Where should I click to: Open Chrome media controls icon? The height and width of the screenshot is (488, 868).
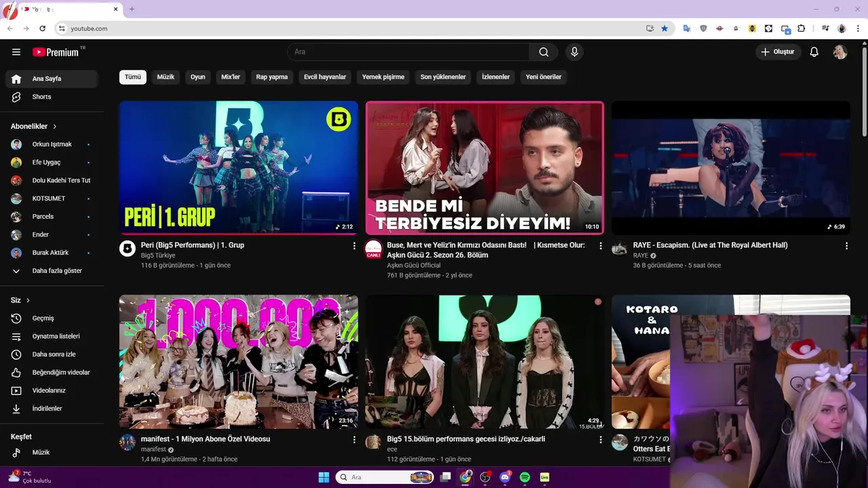[x=825, y=28]
